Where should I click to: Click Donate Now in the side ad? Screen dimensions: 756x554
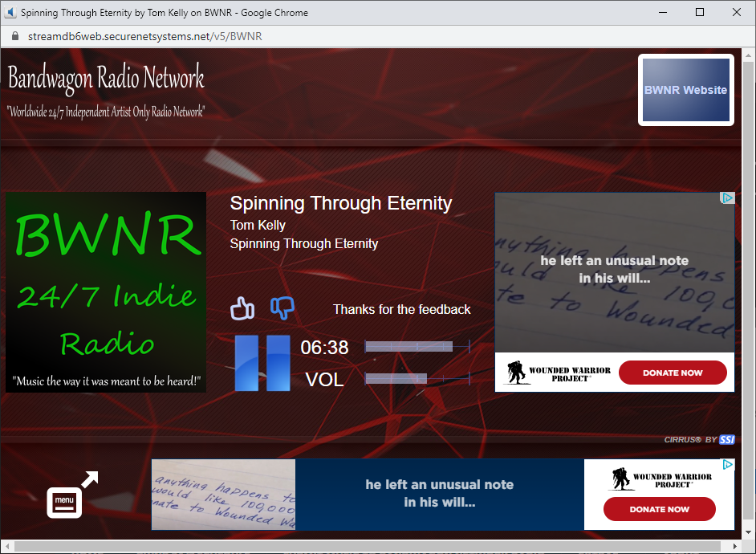click(673, 373)
